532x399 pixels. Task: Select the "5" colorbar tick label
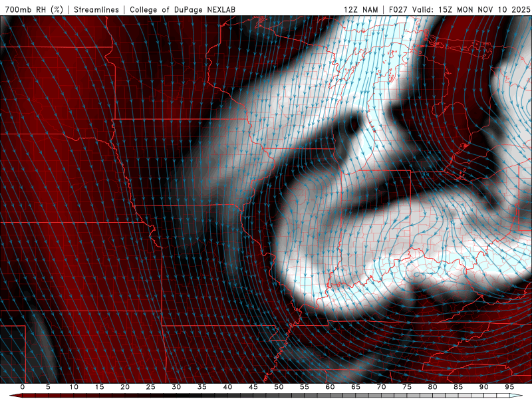48,387
